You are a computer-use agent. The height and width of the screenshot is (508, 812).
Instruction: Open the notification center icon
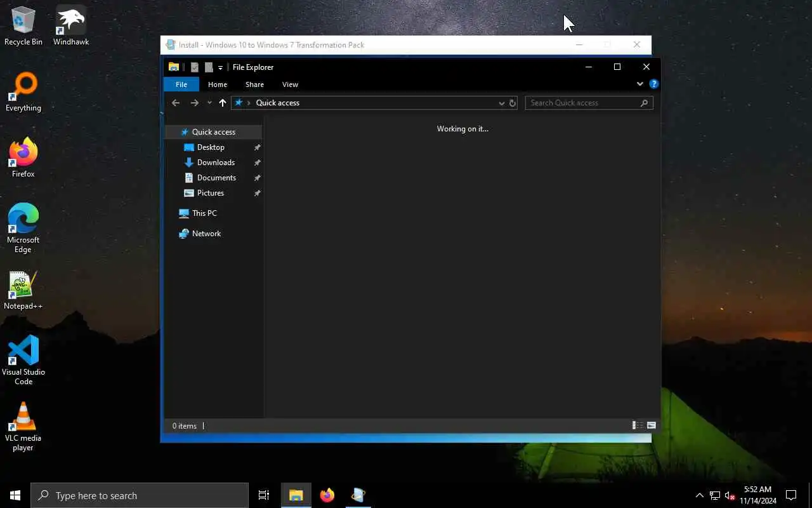click(791, 495)
